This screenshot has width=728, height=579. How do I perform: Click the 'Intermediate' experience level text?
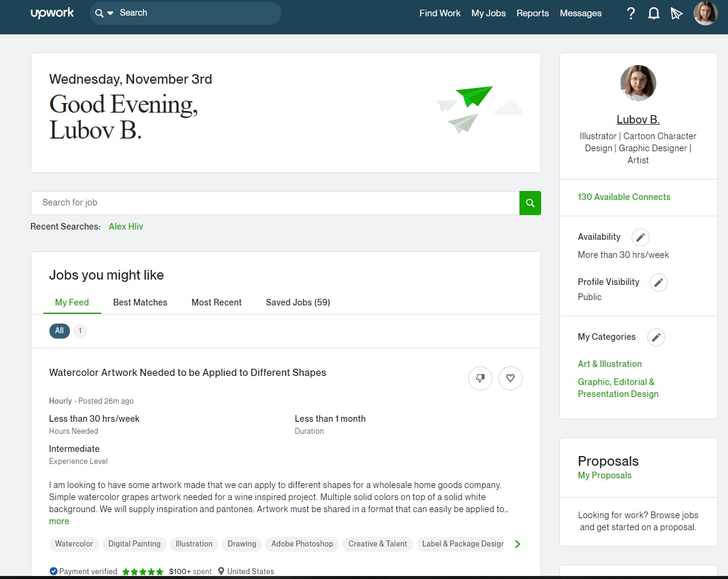pos(74,449)
